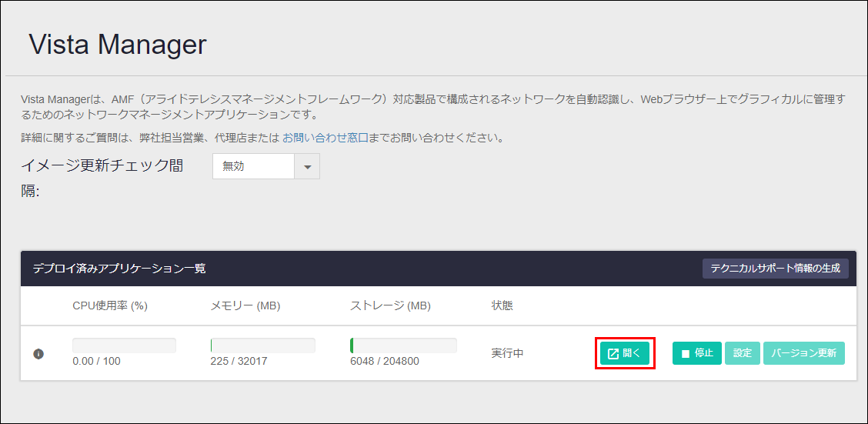The image size is (868, 424).
Task: Select the 0.00 / 100 CPU value
Action: click(96, 362)
